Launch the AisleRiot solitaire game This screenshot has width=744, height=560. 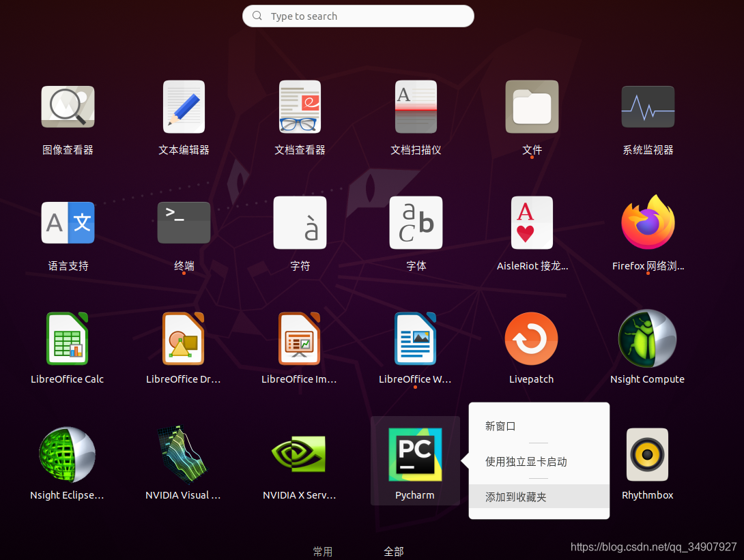(x=532, y=222)
